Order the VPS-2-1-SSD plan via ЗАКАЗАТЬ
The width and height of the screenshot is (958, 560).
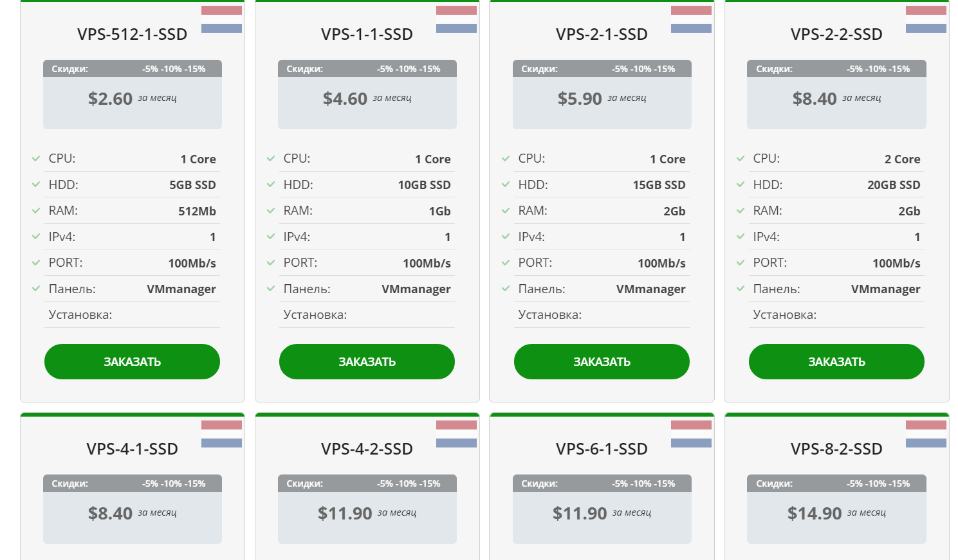pyautogui.click(x=602, y=361)
